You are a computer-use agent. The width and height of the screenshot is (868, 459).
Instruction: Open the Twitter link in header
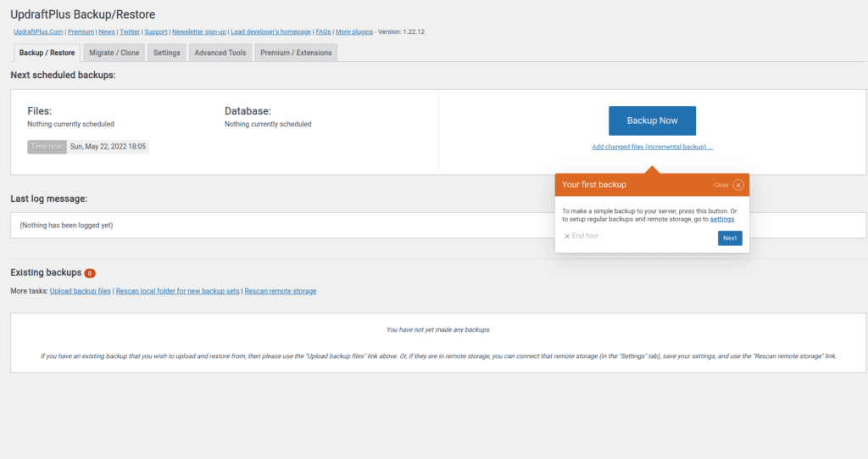click(x=130, y=31)
